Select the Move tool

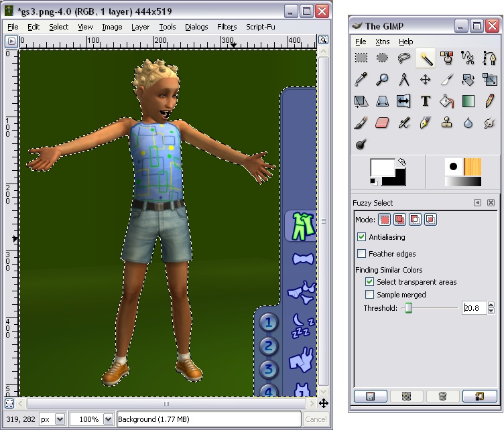coord(425,80)
